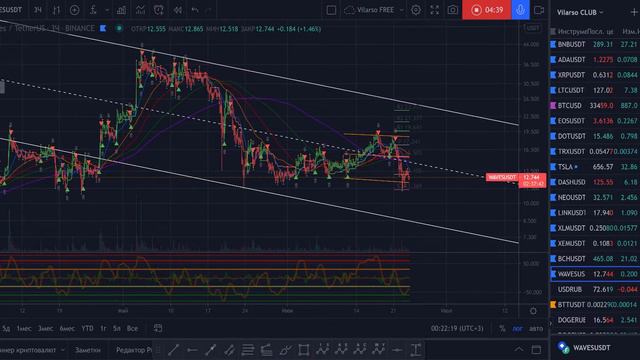Expand the arrow beside Vilarso FREE
Screen dimensions: 640x360
[402, 10]
